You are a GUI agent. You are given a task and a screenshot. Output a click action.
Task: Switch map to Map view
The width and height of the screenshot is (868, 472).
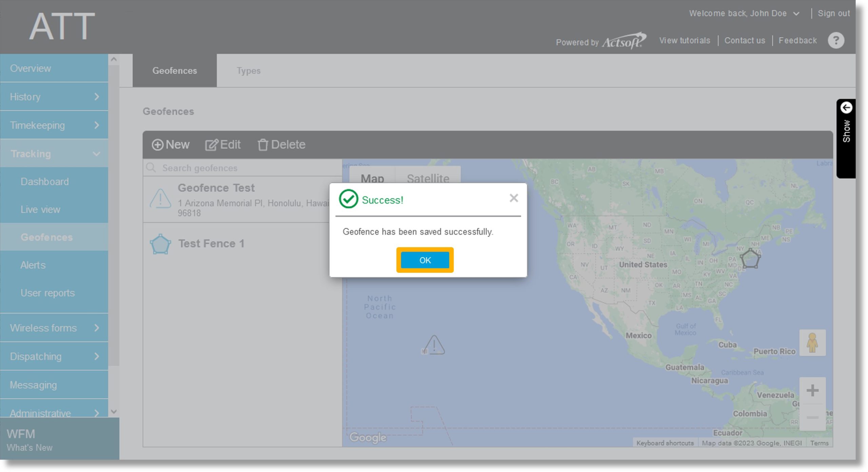[x=372, y=178]
